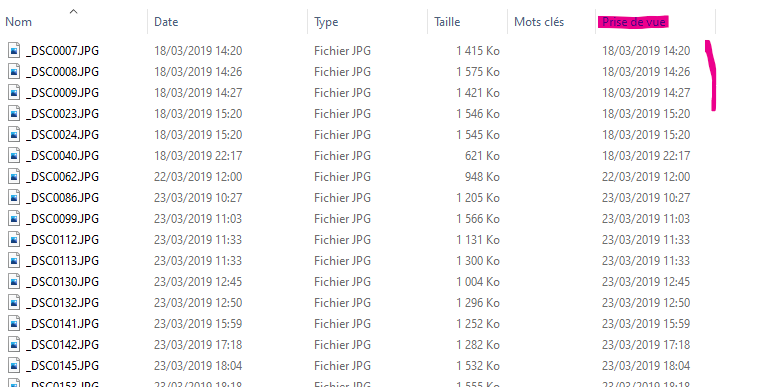Sort files by the Nom column header
The image size is (758, 387).
tap(18, 22)
